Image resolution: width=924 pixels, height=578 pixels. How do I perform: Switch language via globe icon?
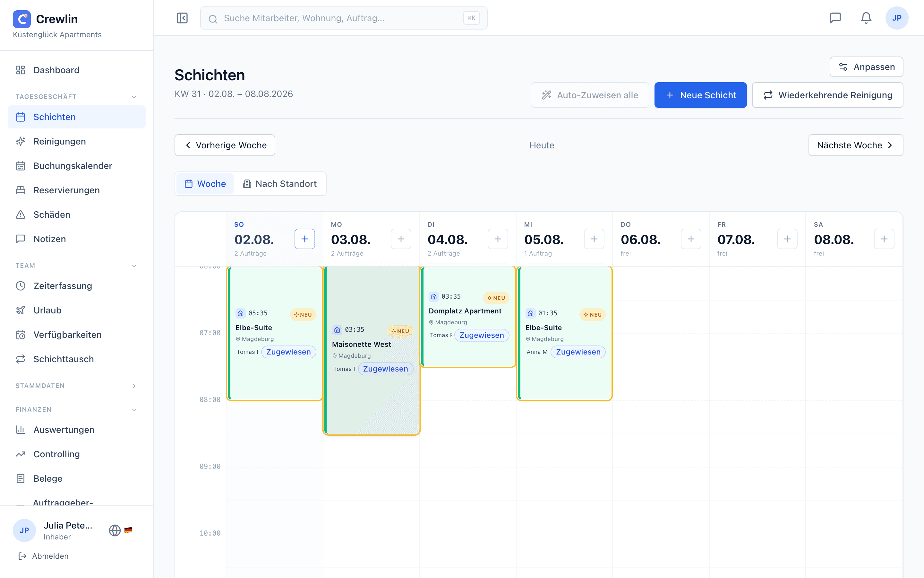(x=115, y=530)
